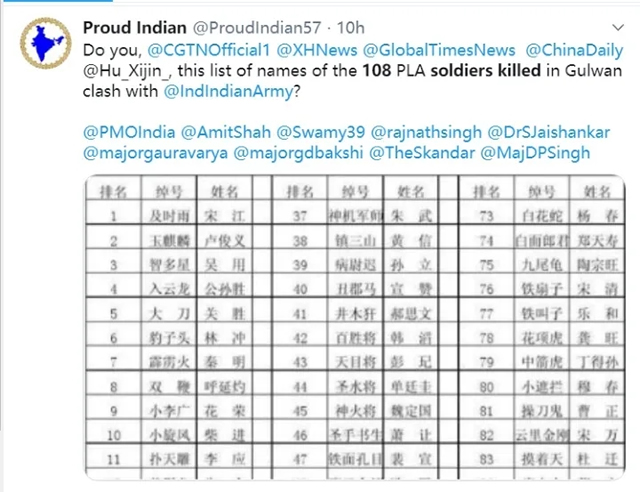
Task: Click the Proud Indian profile avatar
Action: tap(46, 43)
